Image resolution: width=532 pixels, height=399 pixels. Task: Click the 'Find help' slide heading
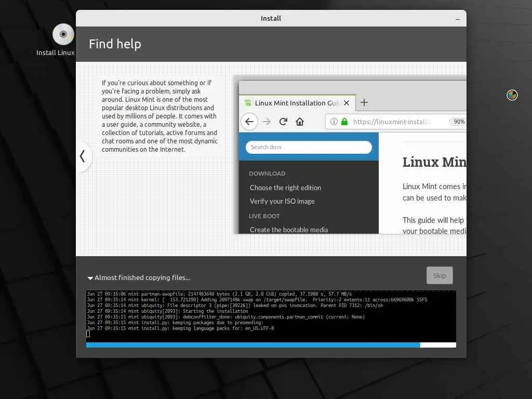pyautogui.click(x=115, y=44)
